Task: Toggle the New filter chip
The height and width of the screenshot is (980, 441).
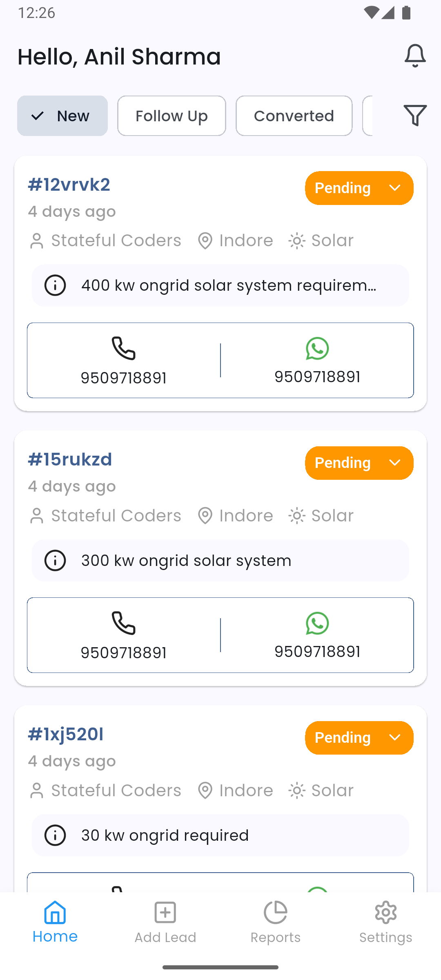Action: tap(62, 116)
